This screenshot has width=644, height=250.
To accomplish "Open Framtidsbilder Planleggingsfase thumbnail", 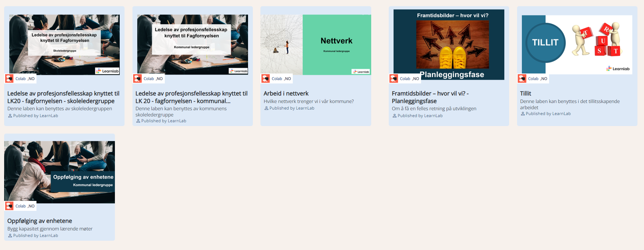I will point(449,45).
